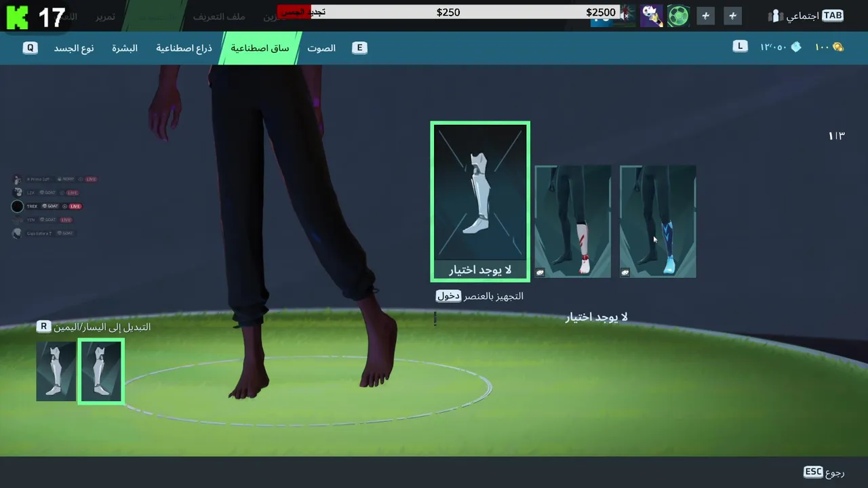868x488 pixels.
Task: Open the dimmed ملف التعريف menu item
Action: 219,16
